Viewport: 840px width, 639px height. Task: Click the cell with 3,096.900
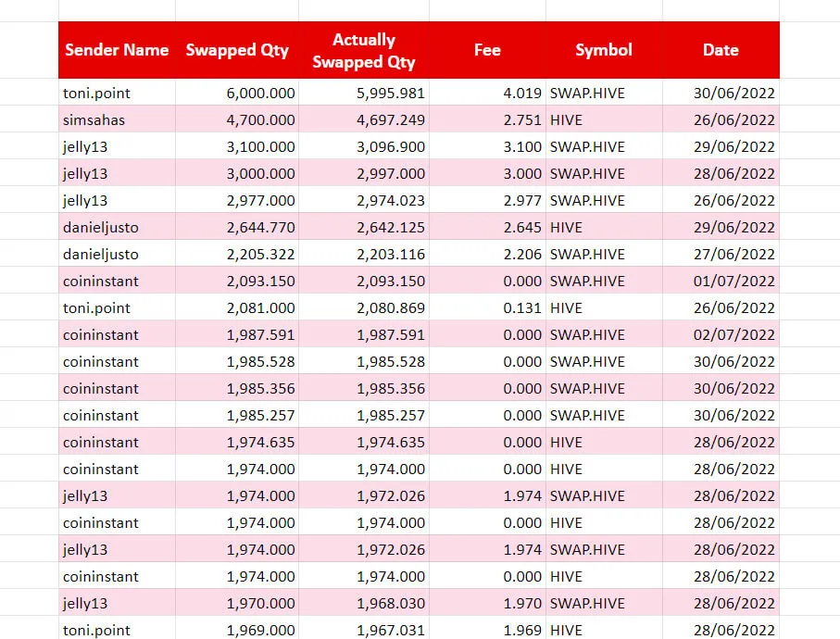tap(364, 145)
